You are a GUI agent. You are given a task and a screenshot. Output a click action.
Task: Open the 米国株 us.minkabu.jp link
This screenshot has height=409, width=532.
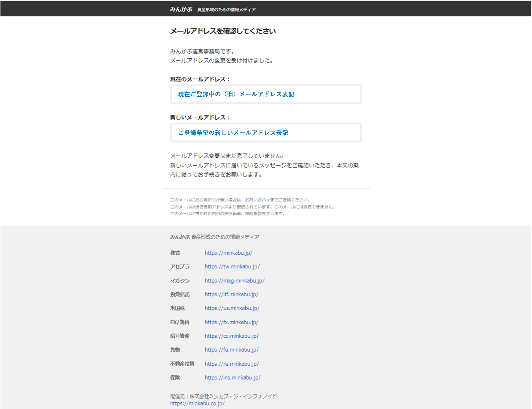[x=232, y=308]
